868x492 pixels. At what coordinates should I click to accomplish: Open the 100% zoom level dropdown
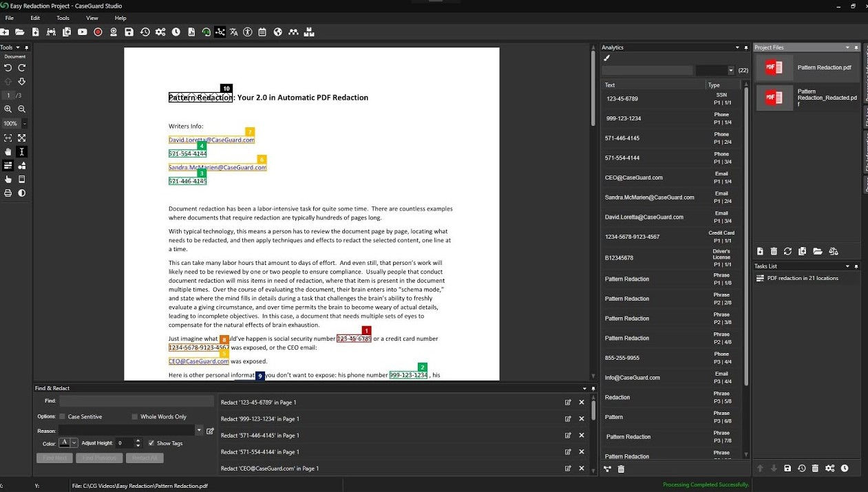pos(25,124)
